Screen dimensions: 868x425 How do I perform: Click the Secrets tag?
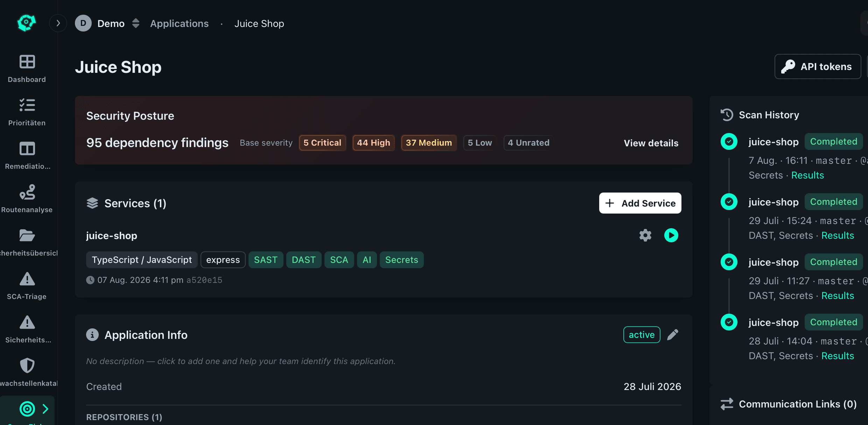pyautogui.click(x=402, y=260)
